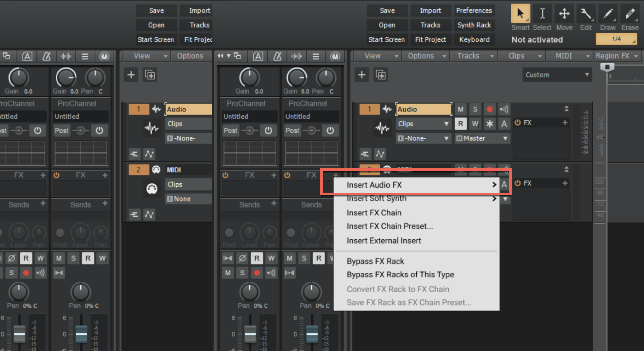The width and height of the screenshot is (644, 351).
Task: Pick the Draw pencil tool
Action: [608, 14]
